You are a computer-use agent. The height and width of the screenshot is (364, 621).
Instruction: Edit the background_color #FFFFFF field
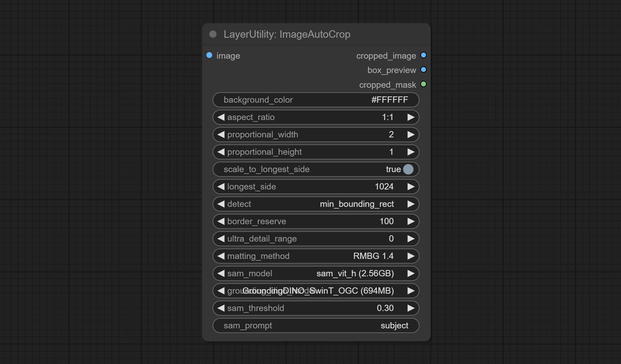pos(316,100)
